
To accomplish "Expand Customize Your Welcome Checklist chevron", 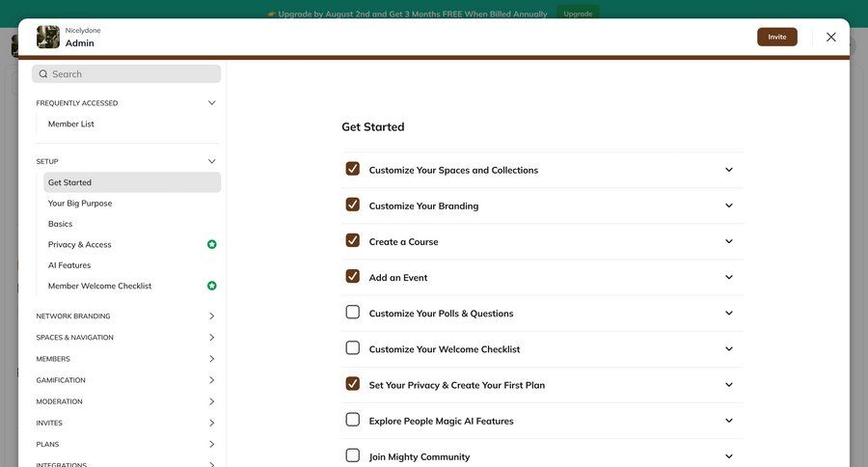I will [x=729, y=349].
